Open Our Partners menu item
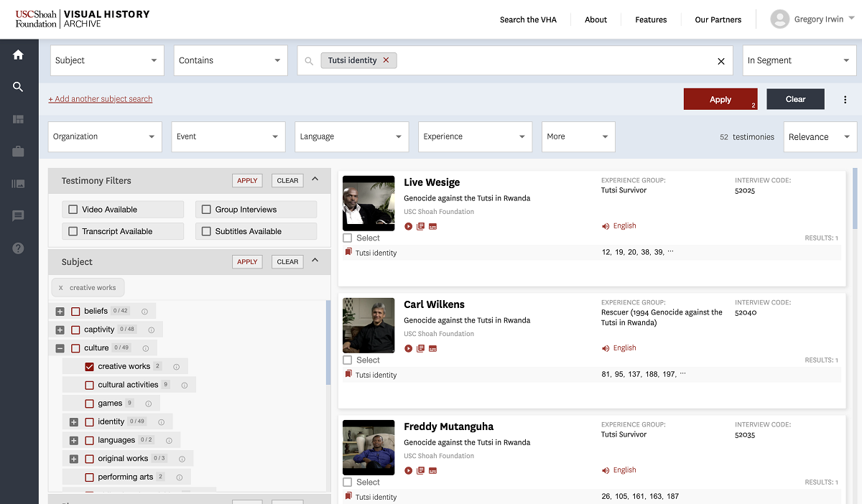The width and height of the screenshot is (862, 504). pos(718,19)
